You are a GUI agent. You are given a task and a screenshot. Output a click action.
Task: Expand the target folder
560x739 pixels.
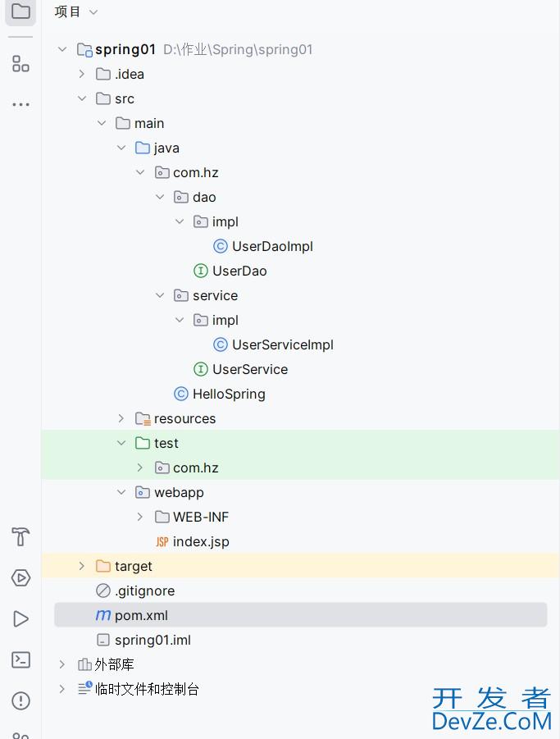81,566
